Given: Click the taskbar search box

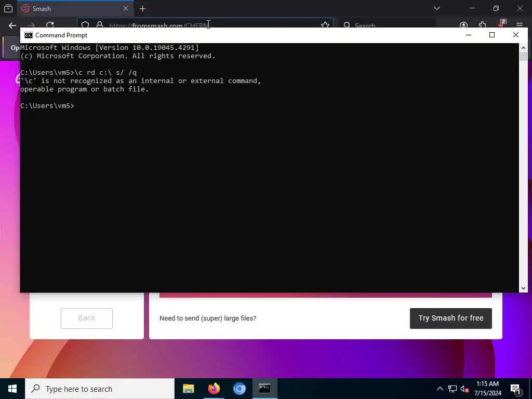Looking at the screenshot, I should coord(100,389).
